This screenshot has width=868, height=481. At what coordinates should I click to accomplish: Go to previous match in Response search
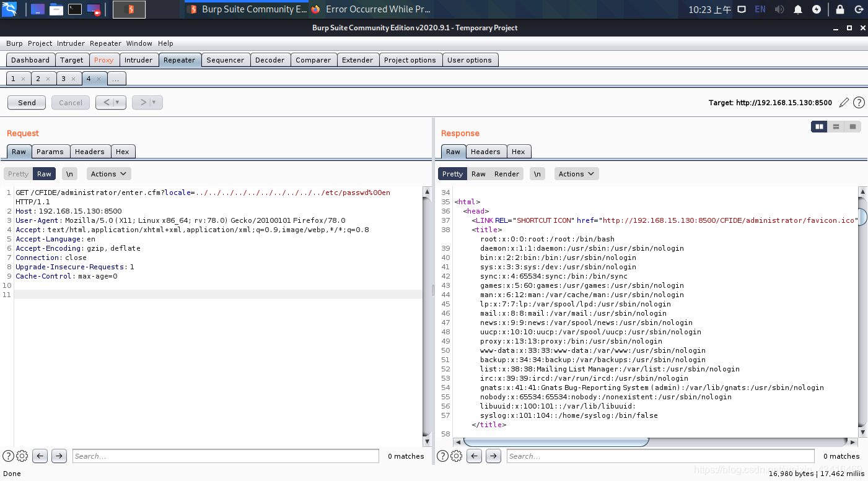click(x=475, y=456)
